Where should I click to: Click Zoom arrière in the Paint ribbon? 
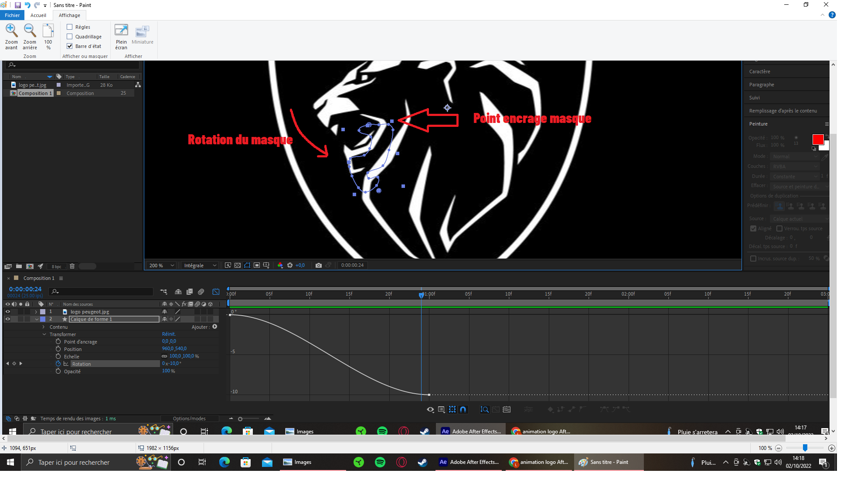tap(30, 37)
